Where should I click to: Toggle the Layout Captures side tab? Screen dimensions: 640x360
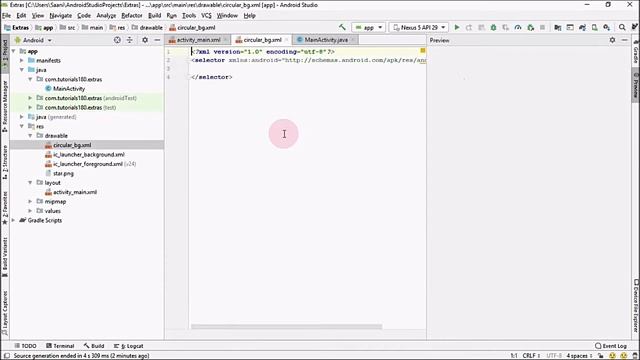5,312
